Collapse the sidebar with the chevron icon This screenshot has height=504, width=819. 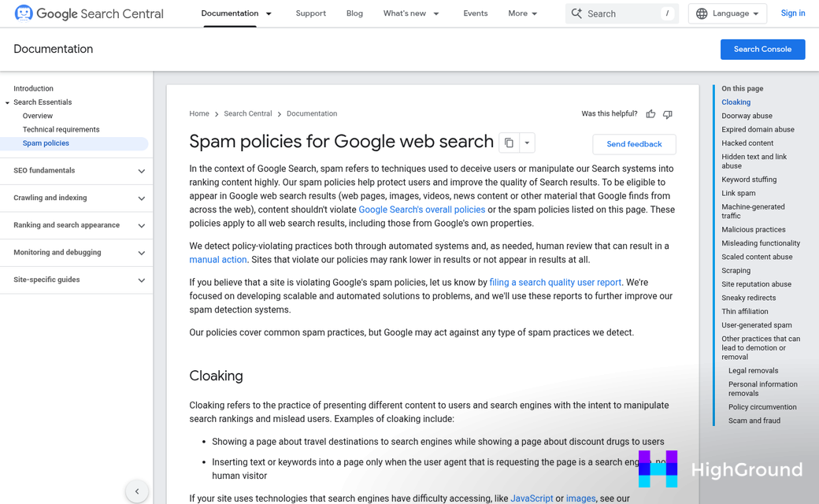click(x=137, y=491)
